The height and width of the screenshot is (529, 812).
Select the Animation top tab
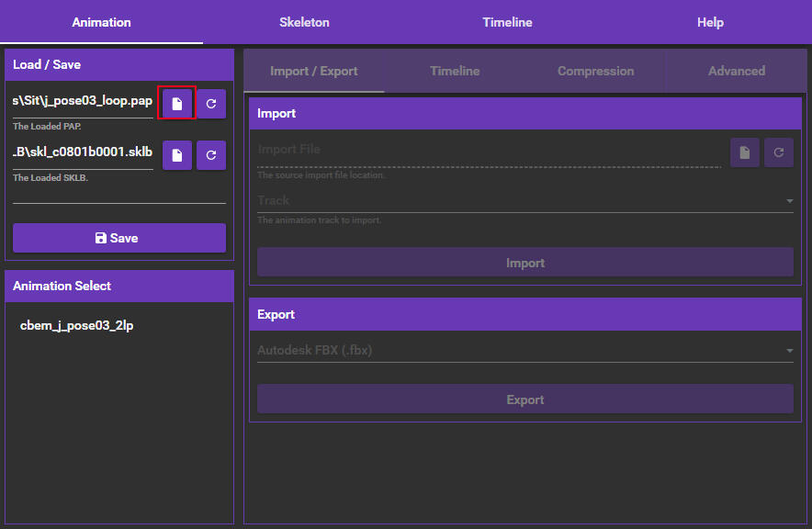101,22
